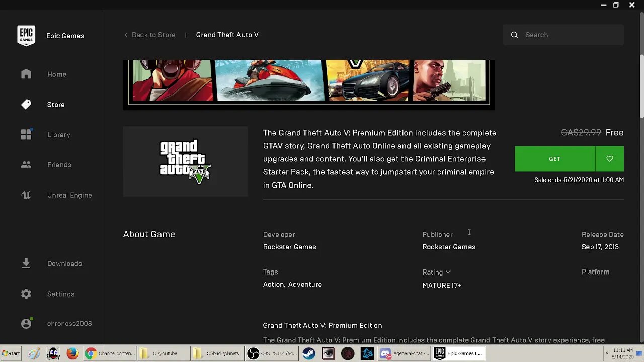644x362 pixels.
Task: Select the masked character screenshot thumbnail
Action: coord(173,80)
